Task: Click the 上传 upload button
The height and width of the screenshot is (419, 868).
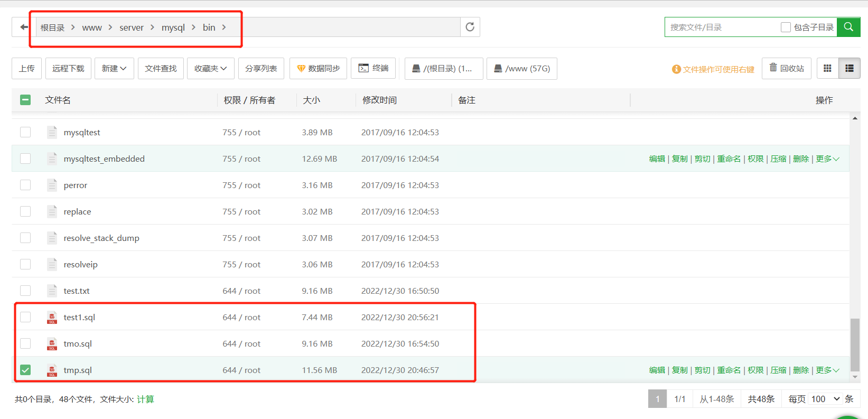Action: point(27,69)
